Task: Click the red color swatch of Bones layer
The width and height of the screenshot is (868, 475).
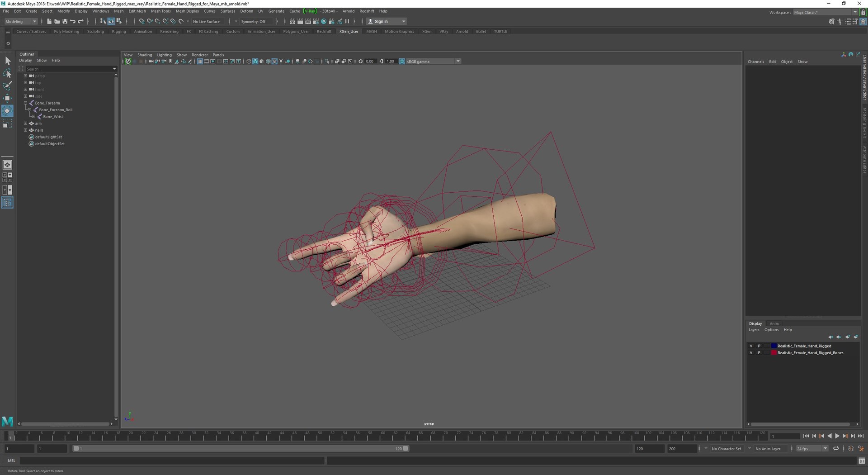Action: coord(774,353)
